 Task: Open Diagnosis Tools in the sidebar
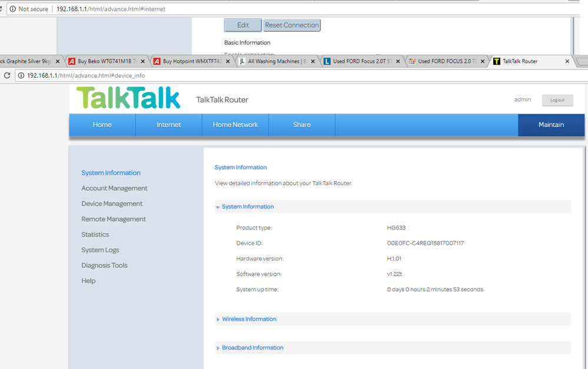[104, 265]
